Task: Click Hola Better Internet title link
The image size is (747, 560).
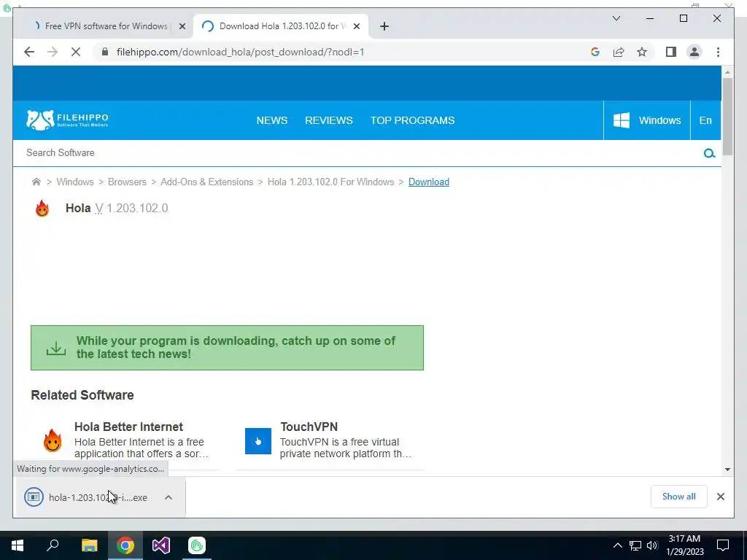Action: [128, 427]
